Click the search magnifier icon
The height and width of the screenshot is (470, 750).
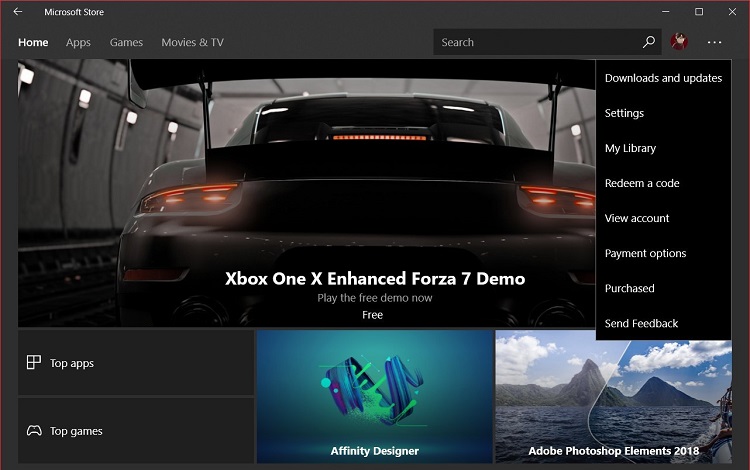tap(649, 42)
